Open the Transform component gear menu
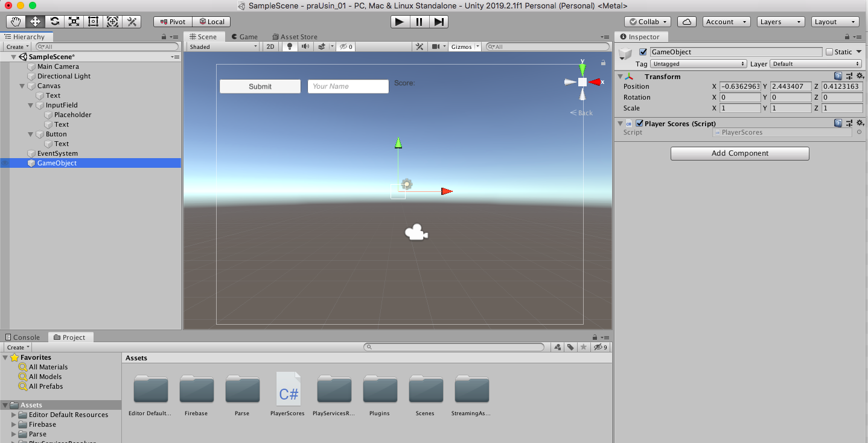 click(x=860, y=76)
